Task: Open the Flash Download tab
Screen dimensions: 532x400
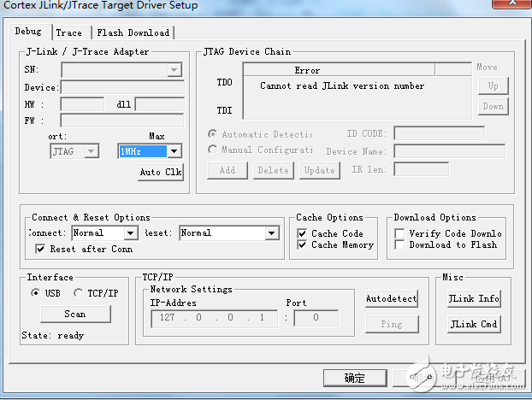Action: [x=133, y=32]
